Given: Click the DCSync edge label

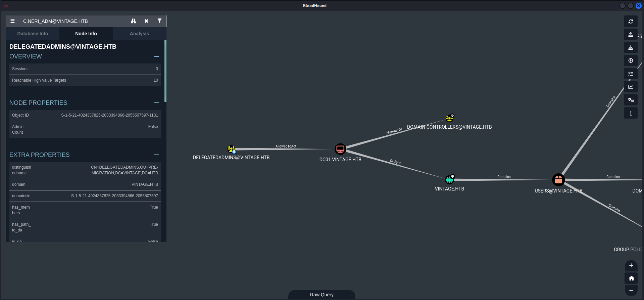Looking at the screenshot, I should coord(396,162).
